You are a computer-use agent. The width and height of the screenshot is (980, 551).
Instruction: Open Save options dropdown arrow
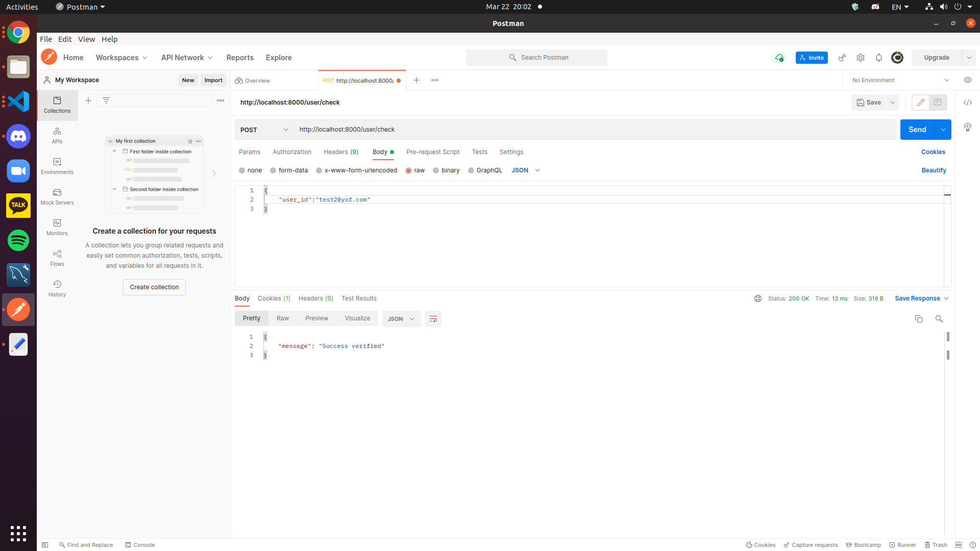[x=893, y=103]
